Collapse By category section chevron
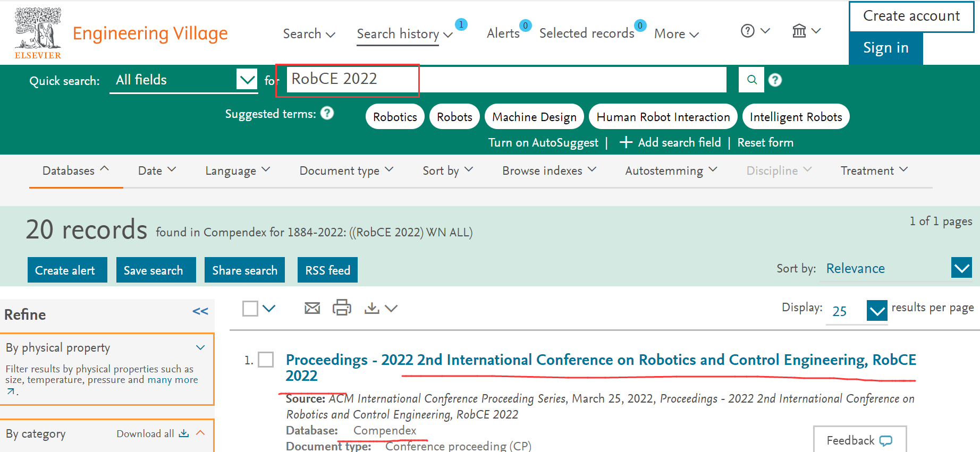980x452 pixels. pos(200,433)
